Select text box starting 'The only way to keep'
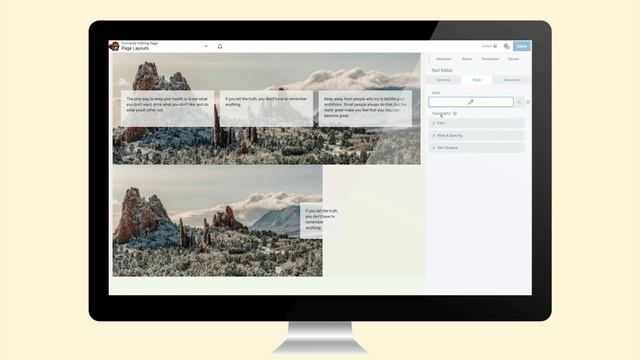This screenshot has width=640, height=360. [x=167, y=108]
